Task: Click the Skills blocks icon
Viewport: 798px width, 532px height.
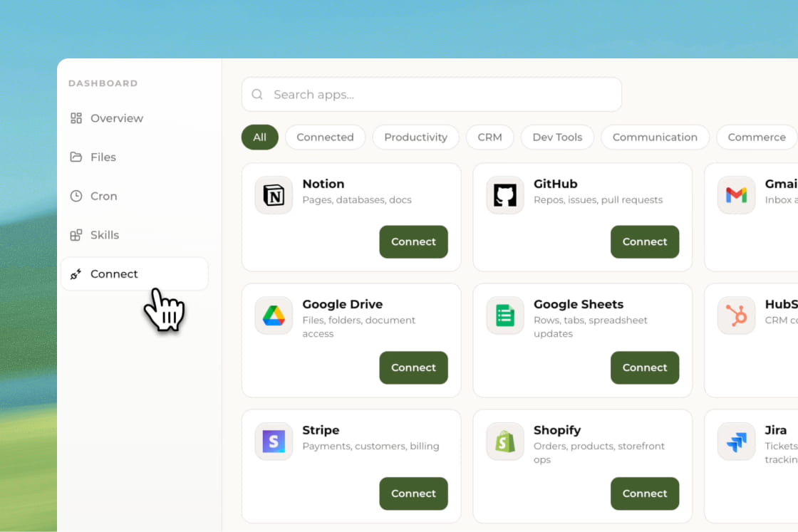Action: [x=76, y=235]
